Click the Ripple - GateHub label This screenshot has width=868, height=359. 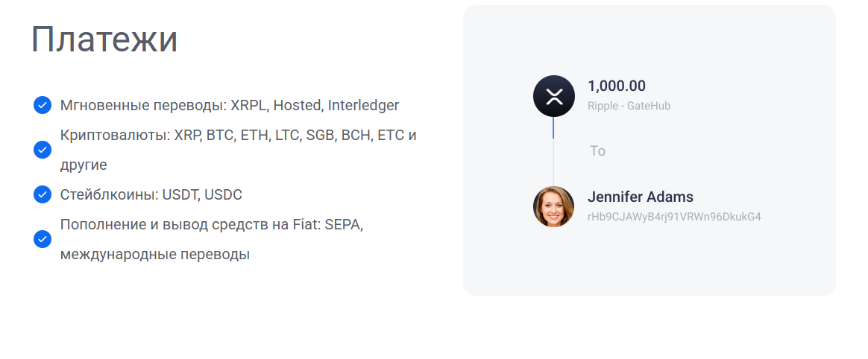(x=629, y=106)
